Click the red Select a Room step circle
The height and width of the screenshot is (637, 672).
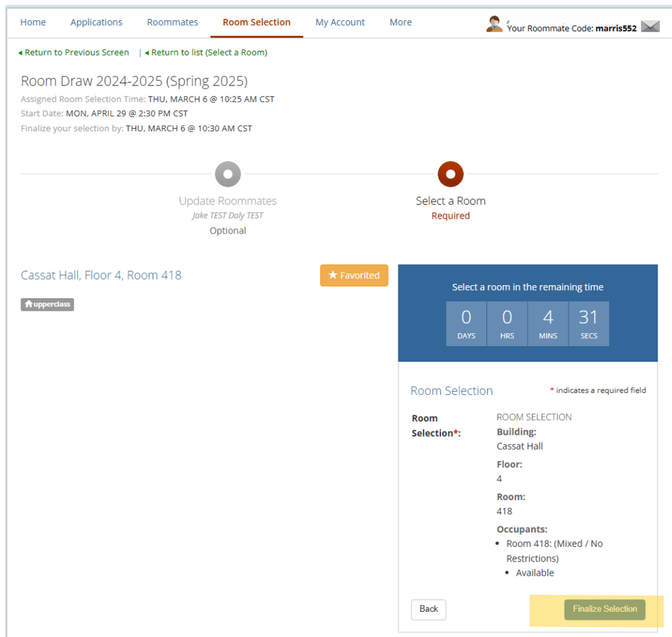451,175
